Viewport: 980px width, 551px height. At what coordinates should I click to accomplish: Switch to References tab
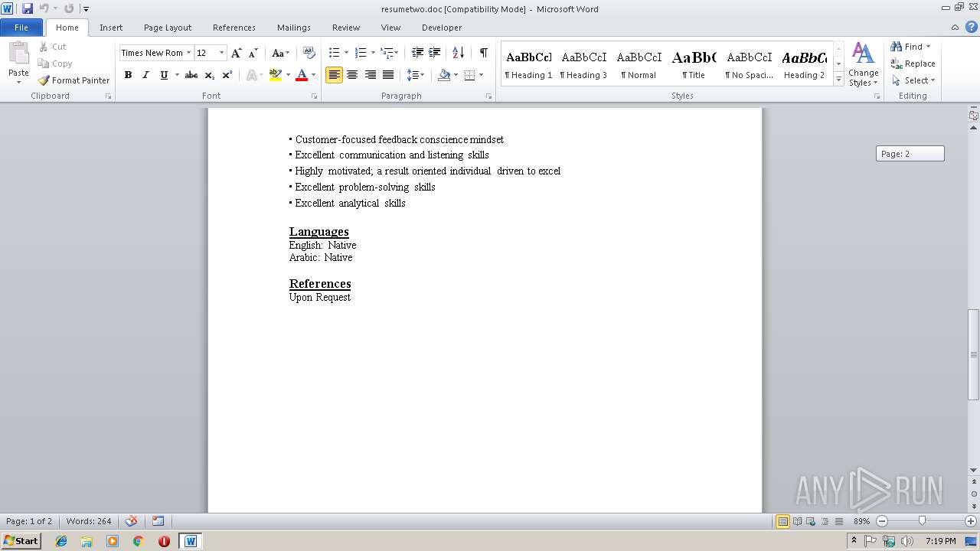tap(234, 28)
